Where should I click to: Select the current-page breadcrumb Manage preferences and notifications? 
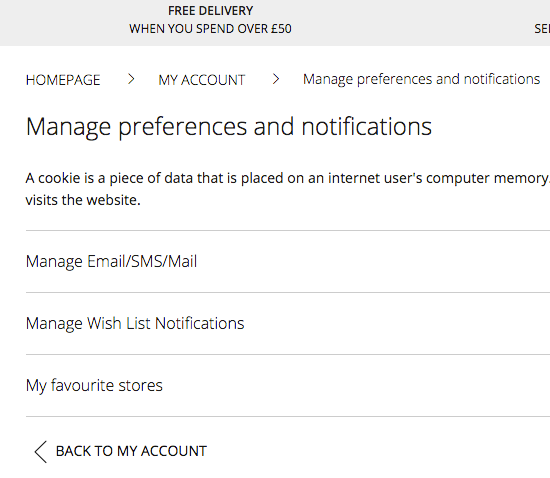point(422,79)
